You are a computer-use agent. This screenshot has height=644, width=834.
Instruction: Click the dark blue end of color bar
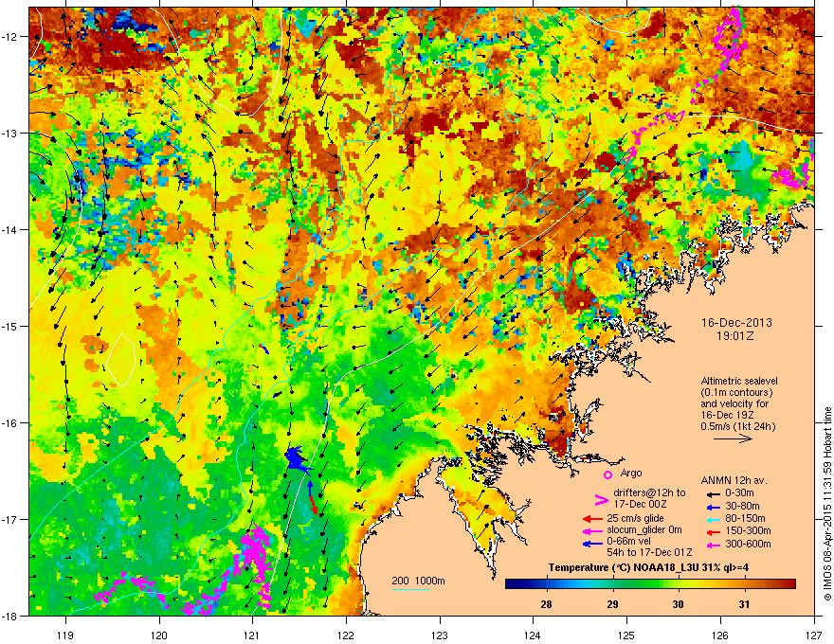pos(511,584)
